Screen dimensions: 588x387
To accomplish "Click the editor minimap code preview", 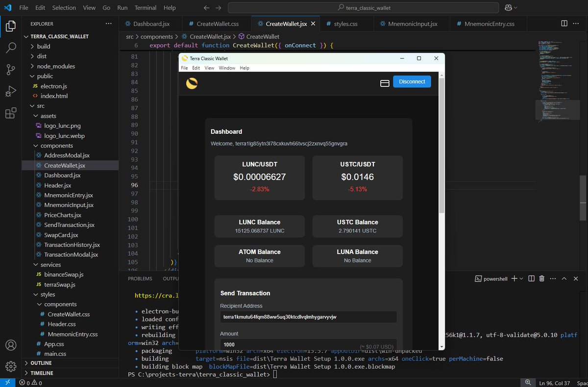I will pos(557,81).
